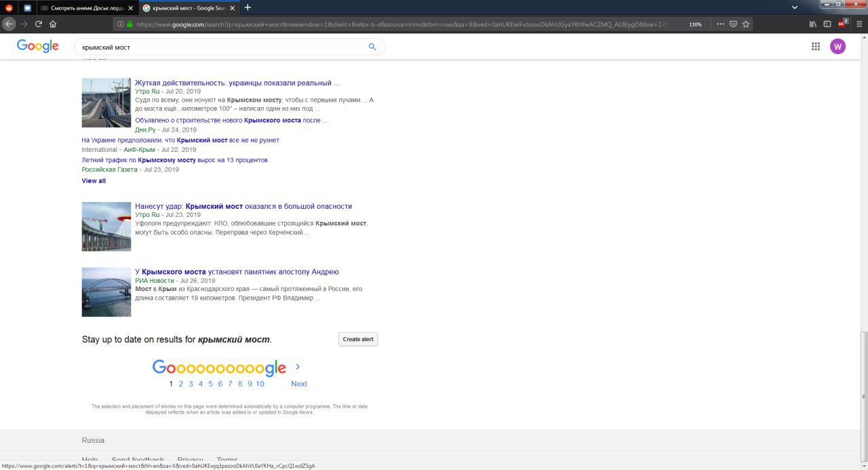This screenshot has width=868, height=470.
Task: Click the Утро.Ru source under Нанесут удар
Action: [x=147, y=214]
